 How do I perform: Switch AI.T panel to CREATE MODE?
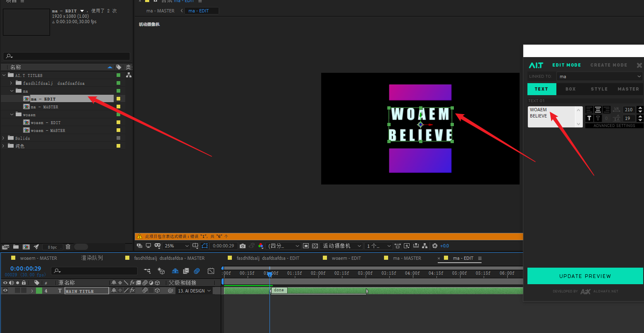pos(608,65)
